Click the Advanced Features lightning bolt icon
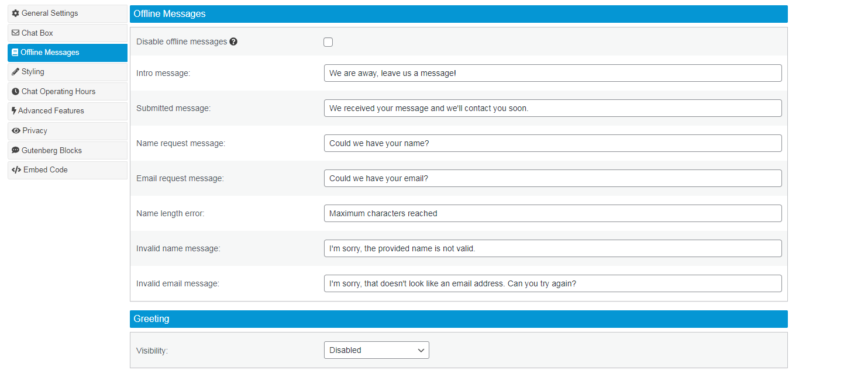868x374 pixels. tap(14, 111)
